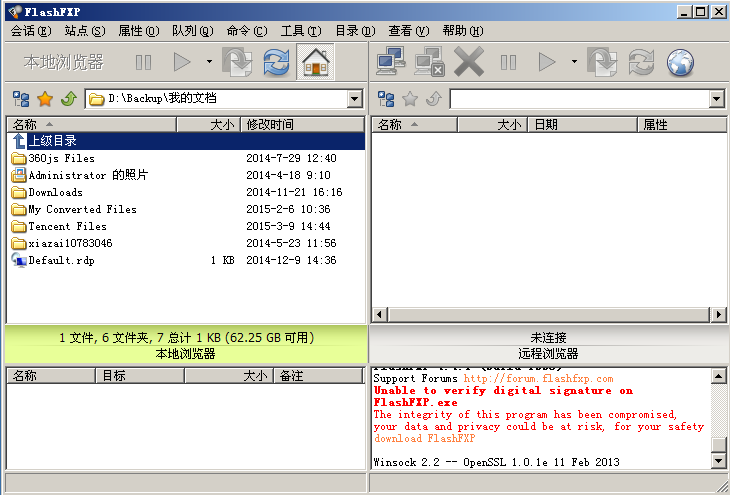This screenshot has height=495, width=730.
Task: Click the remote pane pause button
Action: pos(508,62)
